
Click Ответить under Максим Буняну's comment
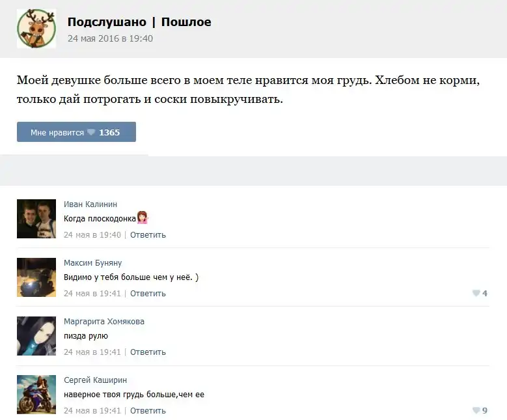[148, 294]
